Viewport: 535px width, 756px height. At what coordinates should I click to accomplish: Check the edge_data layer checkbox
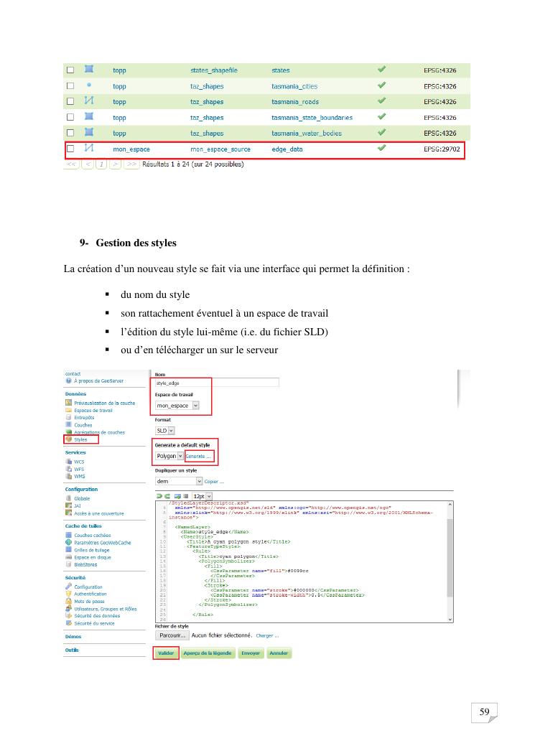coord(70,149)
